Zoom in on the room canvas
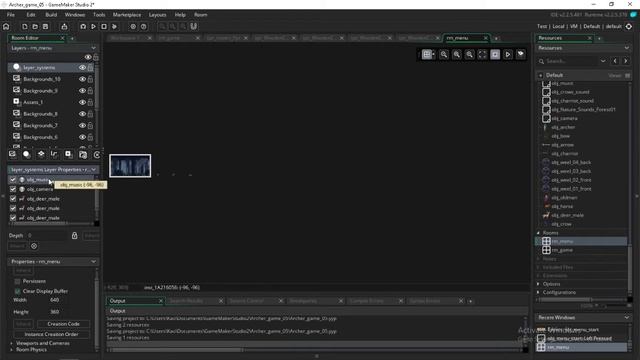This screenshot has width=640, height=360. point(469,54)
